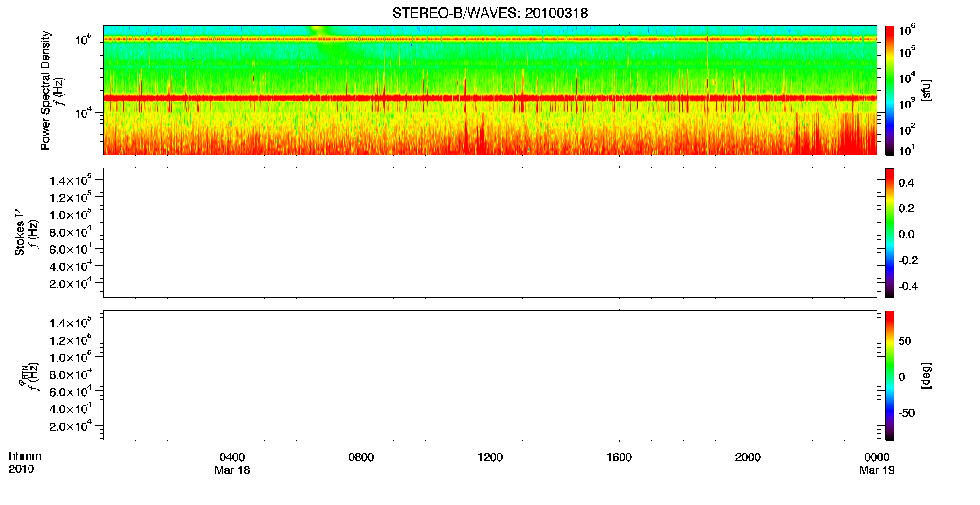Click the 1600 time axis label
The width and height of the screenshot is (980, 505).
pyautogui.click(x=619, y=457)
